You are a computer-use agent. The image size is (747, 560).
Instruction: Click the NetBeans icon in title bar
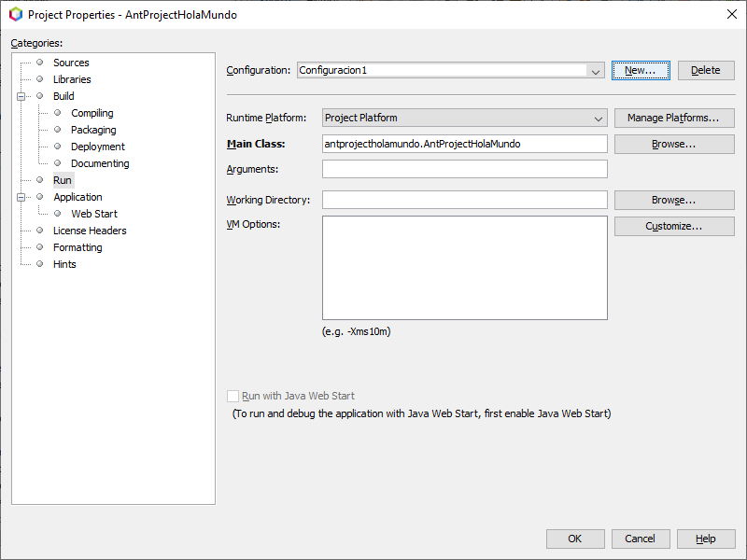point(15,14)
